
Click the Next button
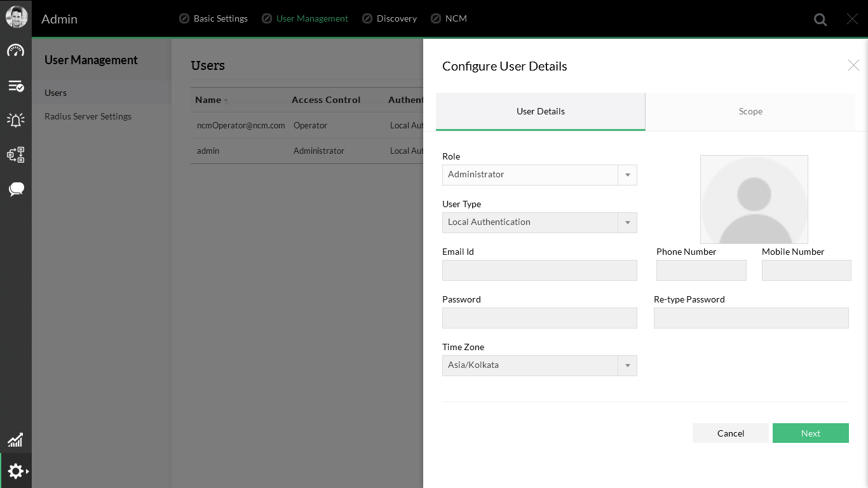pos(810,433)
